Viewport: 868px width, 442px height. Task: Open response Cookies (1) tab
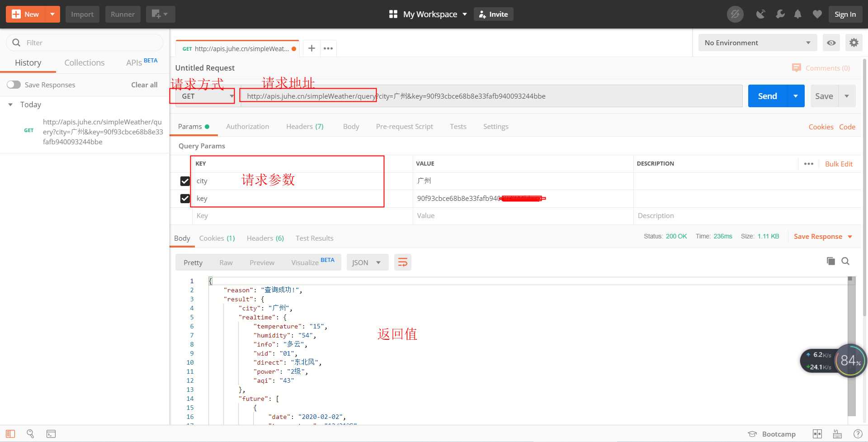pyautogui.click(x=217, y=238)
